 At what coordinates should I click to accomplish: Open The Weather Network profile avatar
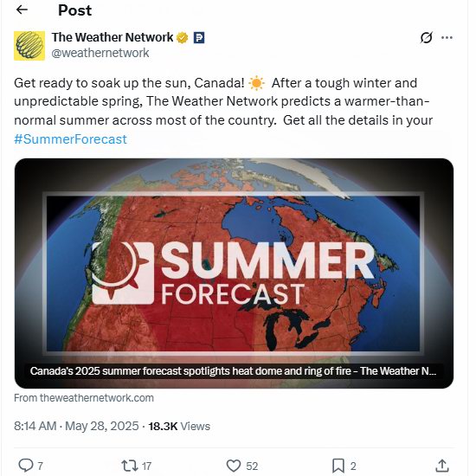29,46
